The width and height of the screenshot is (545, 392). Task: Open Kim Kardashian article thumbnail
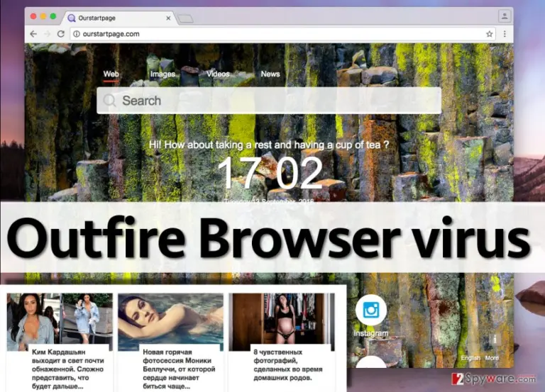(60, 322)
